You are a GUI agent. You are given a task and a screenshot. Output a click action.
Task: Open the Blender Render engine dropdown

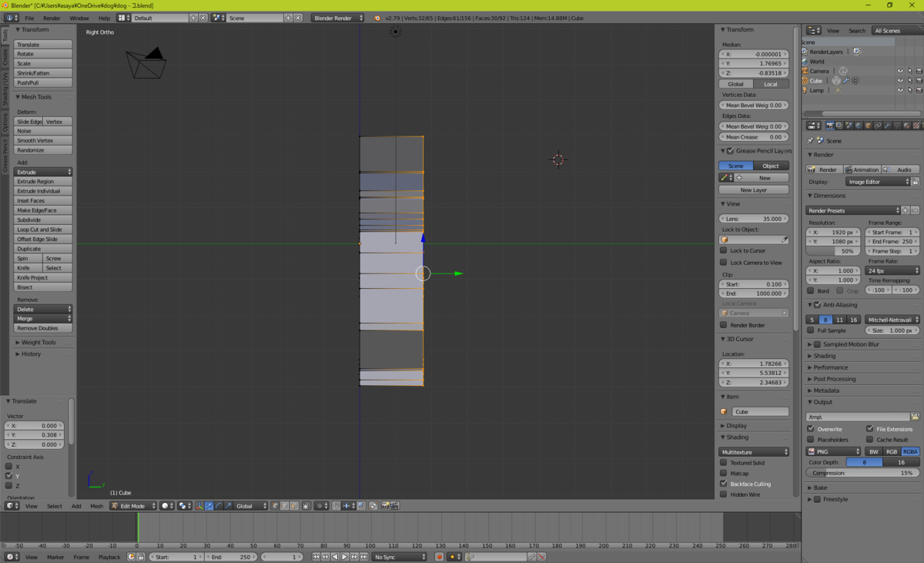pyautogui.click(x=338, y=18)
